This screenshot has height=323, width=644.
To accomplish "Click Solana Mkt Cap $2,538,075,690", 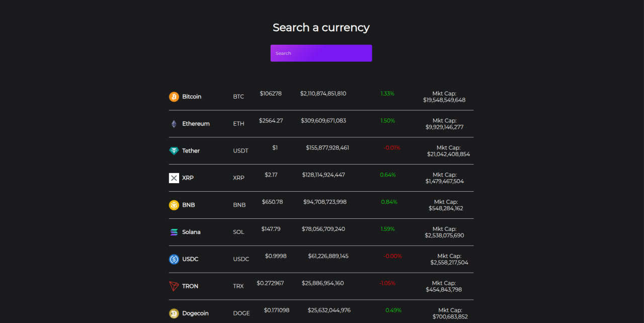I will point(444,232).
